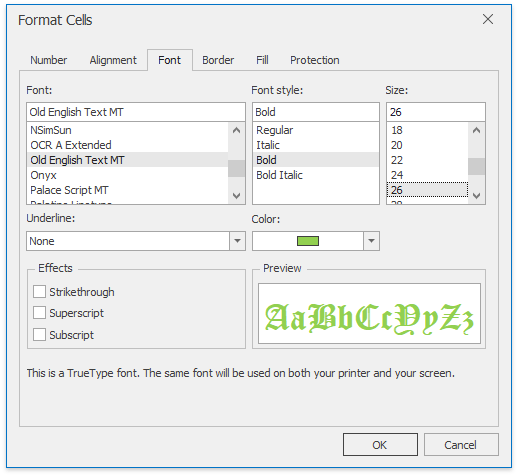The image size is (518, 476).
Task: Size list scroll up arrow
Action: [x=476, y=130]
